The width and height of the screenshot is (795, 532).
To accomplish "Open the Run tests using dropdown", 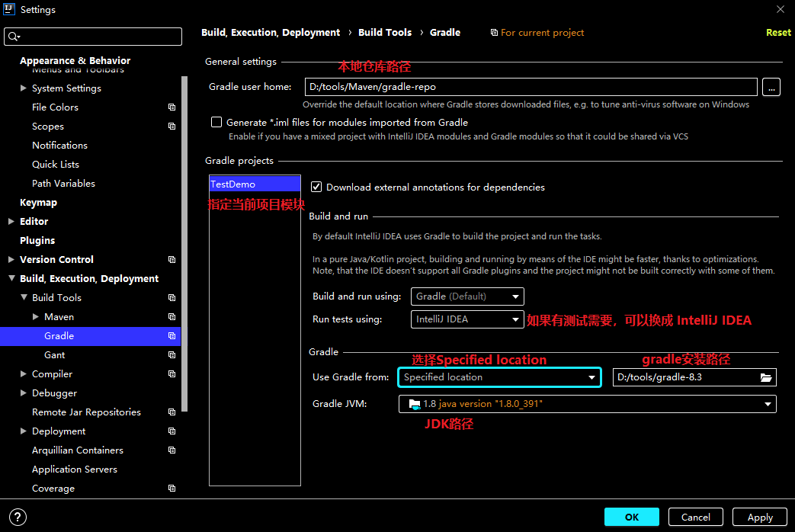I will pos(467,319).
